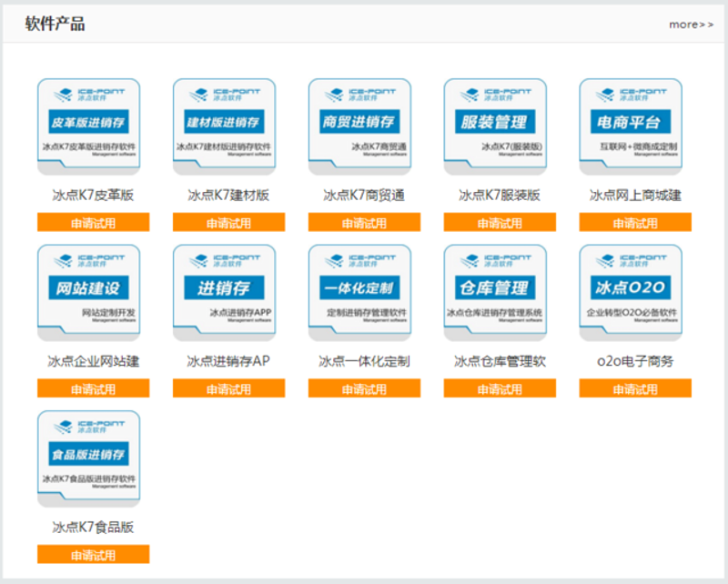This screenshot has height=584, width=728.
Task: Click 申请试用 under 冰点K7皮革版
Action: coord(94,222)
